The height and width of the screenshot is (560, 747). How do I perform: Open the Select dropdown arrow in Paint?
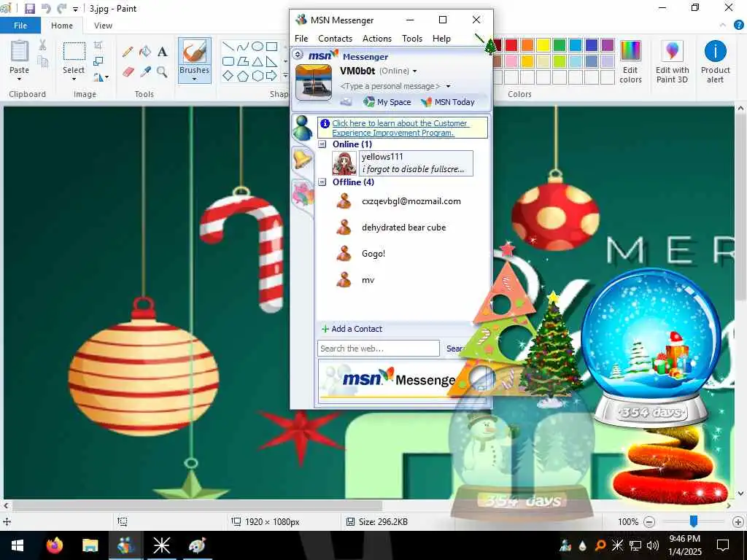(74, 79)
